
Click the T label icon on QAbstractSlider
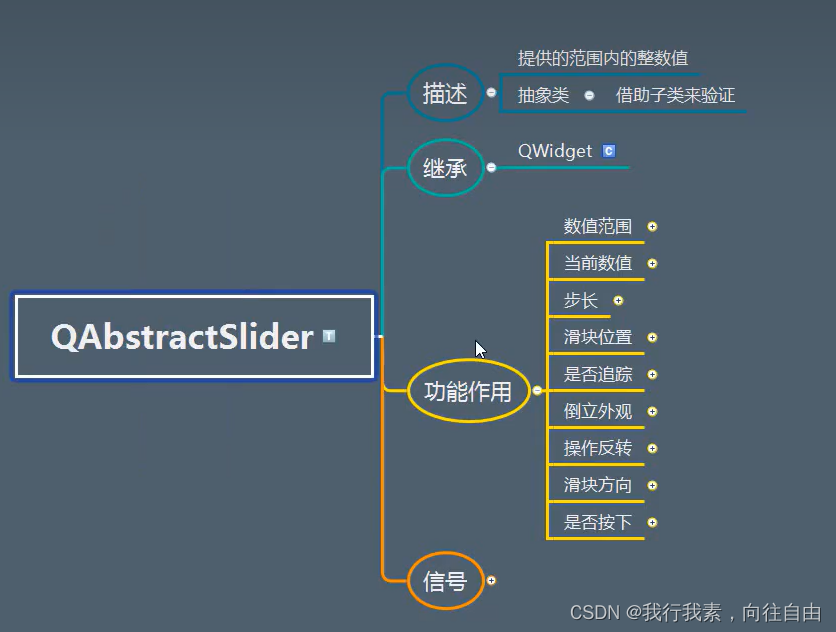pos(327,337)
